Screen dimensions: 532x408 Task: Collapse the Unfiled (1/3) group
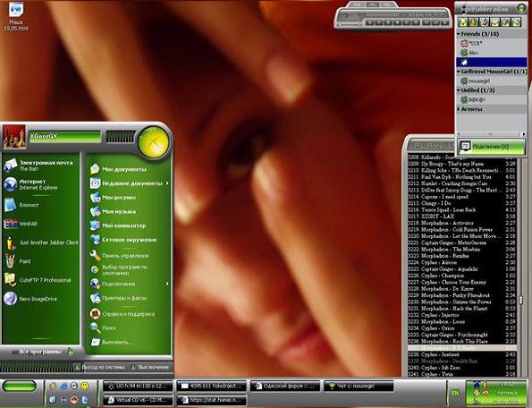[459, 90]
